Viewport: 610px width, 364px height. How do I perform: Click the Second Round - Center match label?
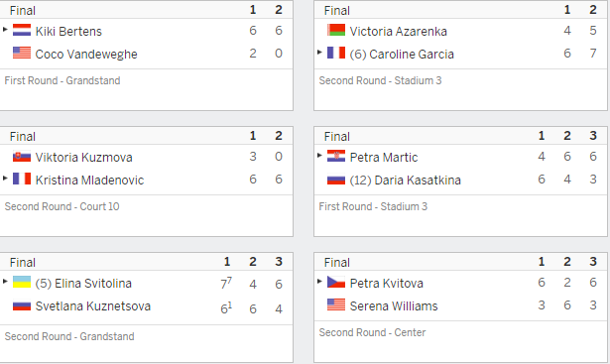(x=372, y=332)
